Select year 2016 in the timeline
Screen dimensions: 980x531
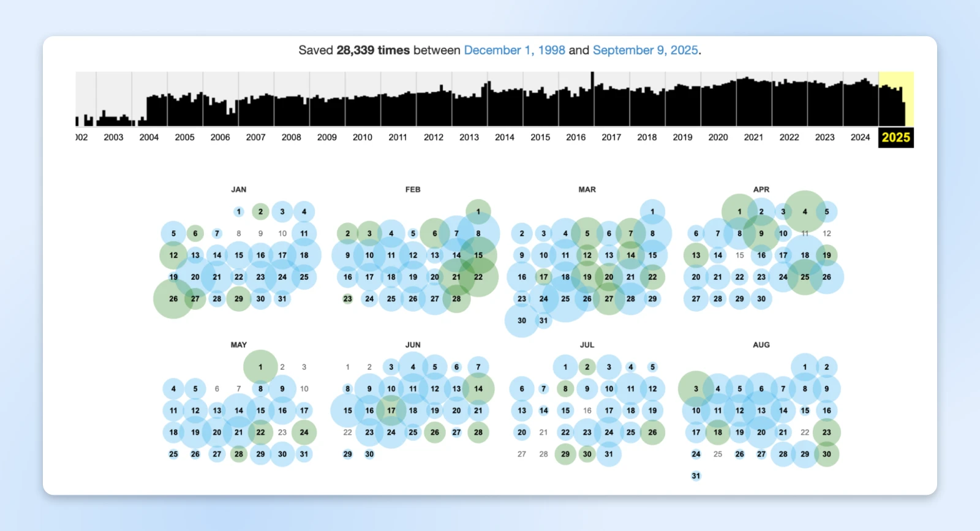[576, 137]
